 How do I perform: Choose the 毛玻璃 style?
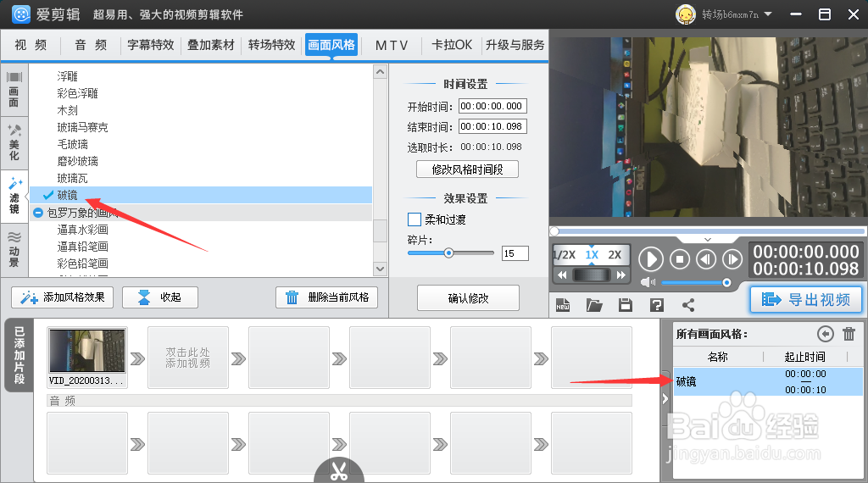(73, 144)
